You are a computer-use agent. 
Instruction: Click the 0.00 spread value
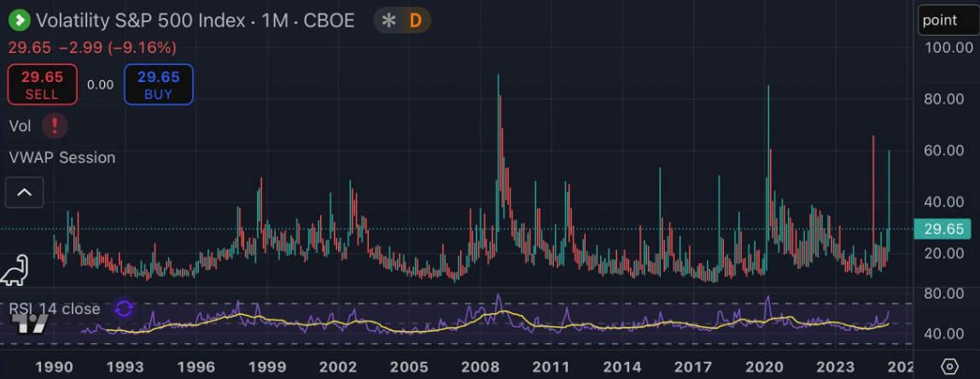pyautogui.click(x=101, y=85)
